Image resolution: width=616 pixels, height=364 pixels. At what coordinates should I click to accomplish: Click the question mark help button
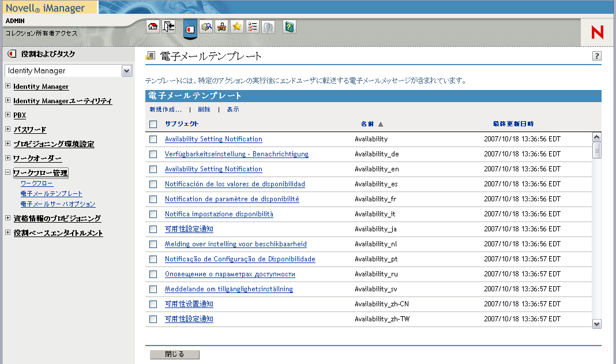click(597, 56)
